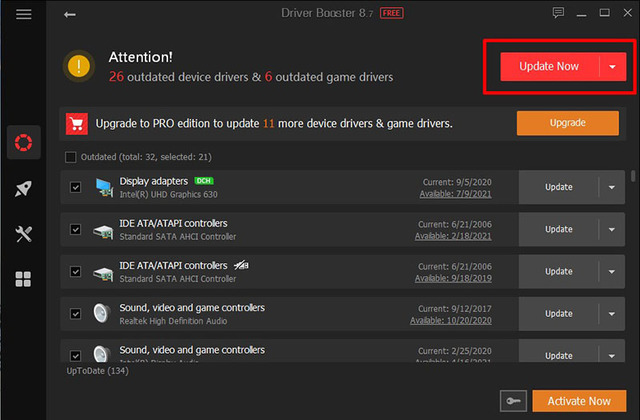Uncheck Intel UHD Graphics 630 driver
Image resolution: width=640 pixels, height=420 pixels.
[x=76, y=187]
